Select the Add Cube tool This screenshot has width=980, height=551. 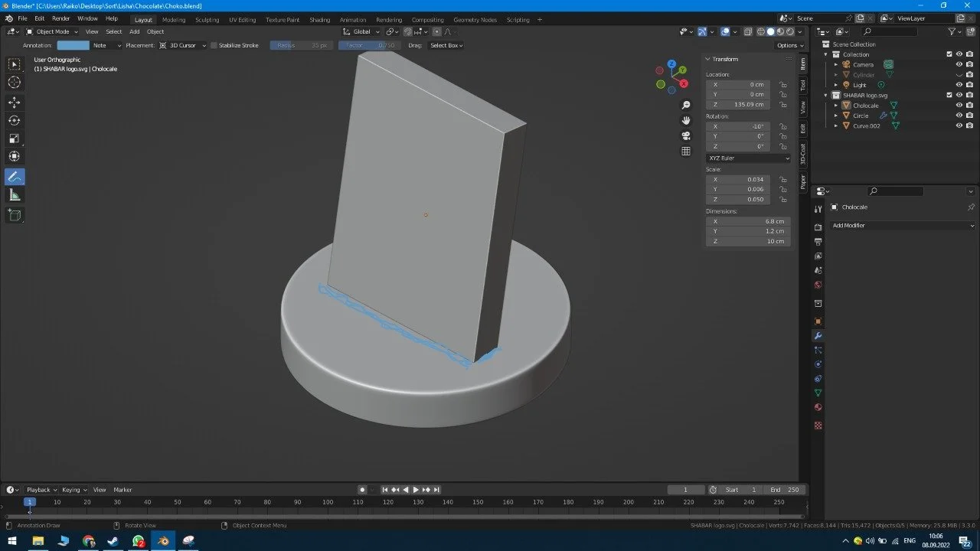pyautogui.click(x=15, y=215)
